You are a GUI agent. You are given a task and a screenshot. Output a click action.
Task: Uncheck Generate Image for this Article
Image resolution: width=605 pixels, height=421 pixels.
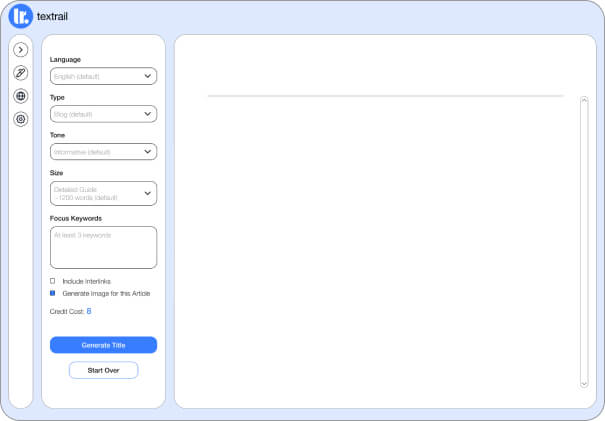(x=52, y=293)
